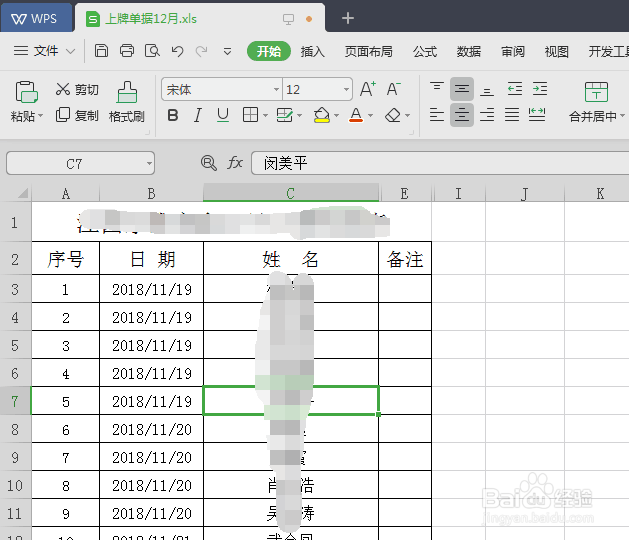
Task: Undo the last action
Action: [x=177, y=51]
